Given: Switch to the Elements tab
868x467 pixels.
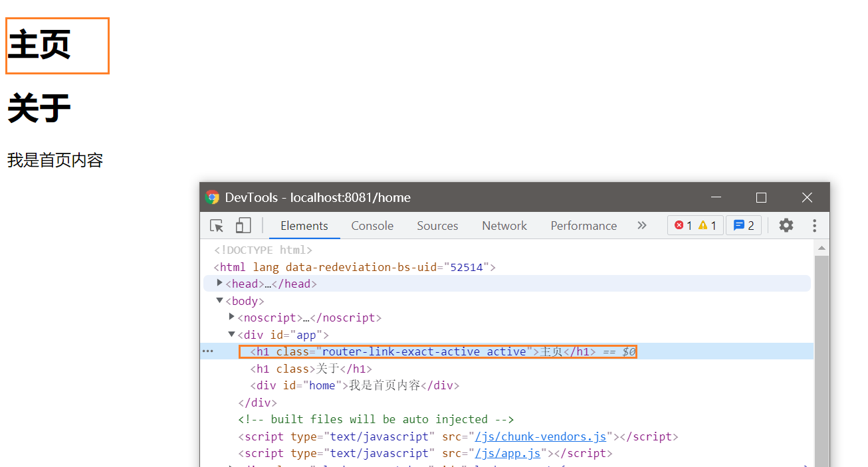Looking at the screenshot, I should (304, 226).
